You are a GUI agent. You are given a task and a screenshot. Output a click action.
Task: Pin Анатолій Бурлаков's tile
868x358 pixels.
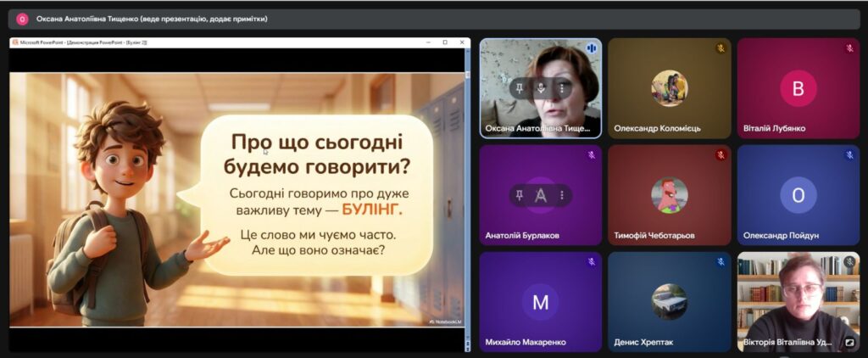coord(520,195)
